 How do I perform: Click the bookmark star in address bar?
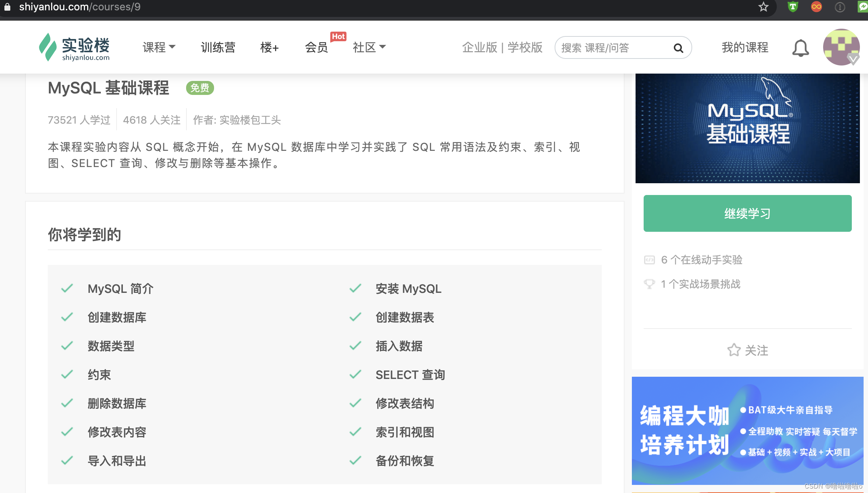(763, 7)
